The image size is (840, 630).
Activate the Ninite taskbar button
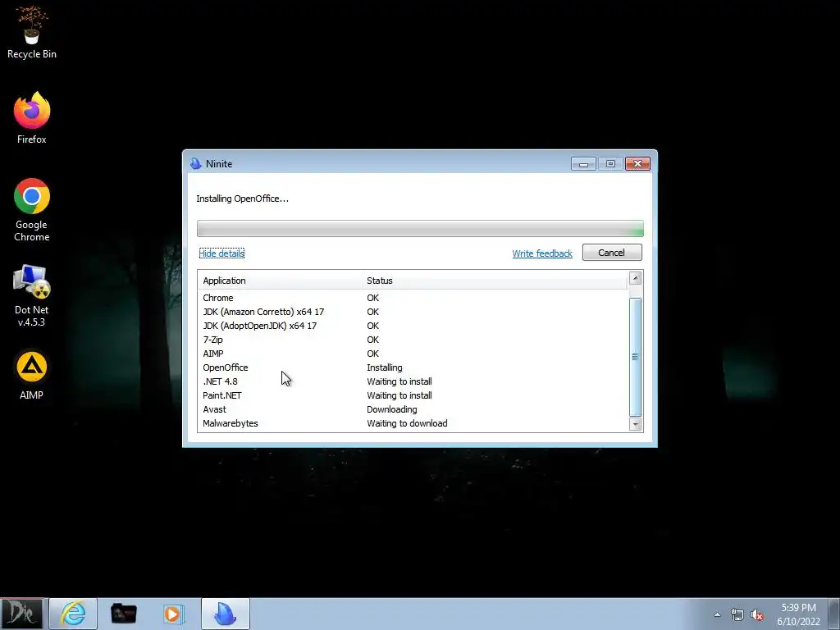(x=226, y=614)
